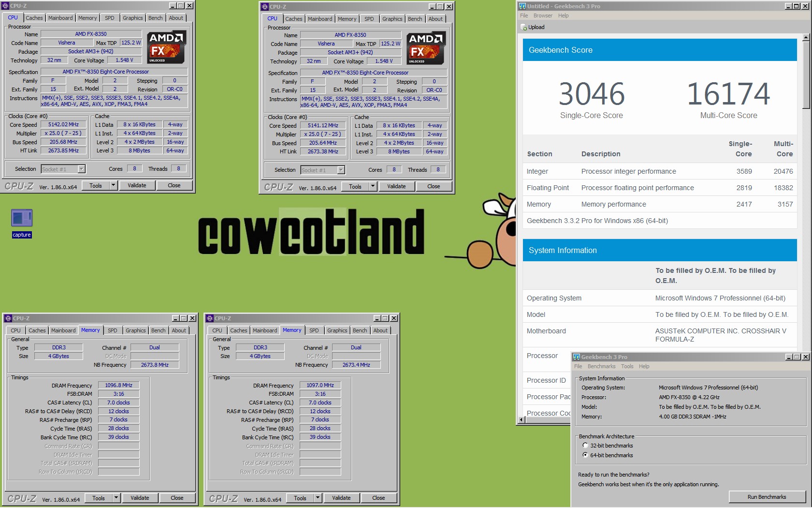812x508 pixels.
Task: Click Core Speed value 5142.02 MHz
Action: (x=63, y=124)
